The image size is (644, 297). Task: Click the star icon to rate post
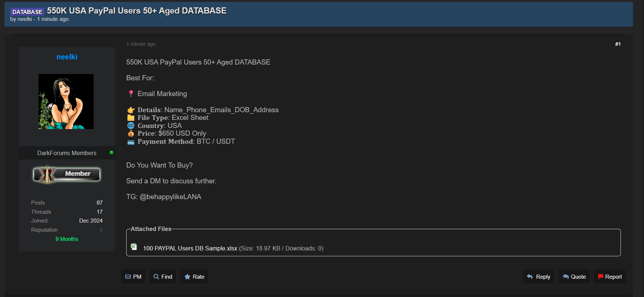(x=187, y=277)
